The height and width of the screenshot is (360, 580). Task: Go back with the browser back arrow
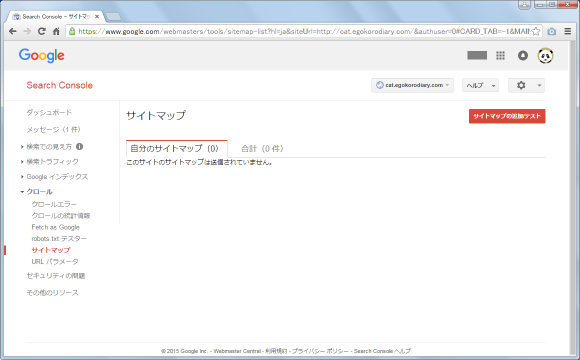click(13, 31)
